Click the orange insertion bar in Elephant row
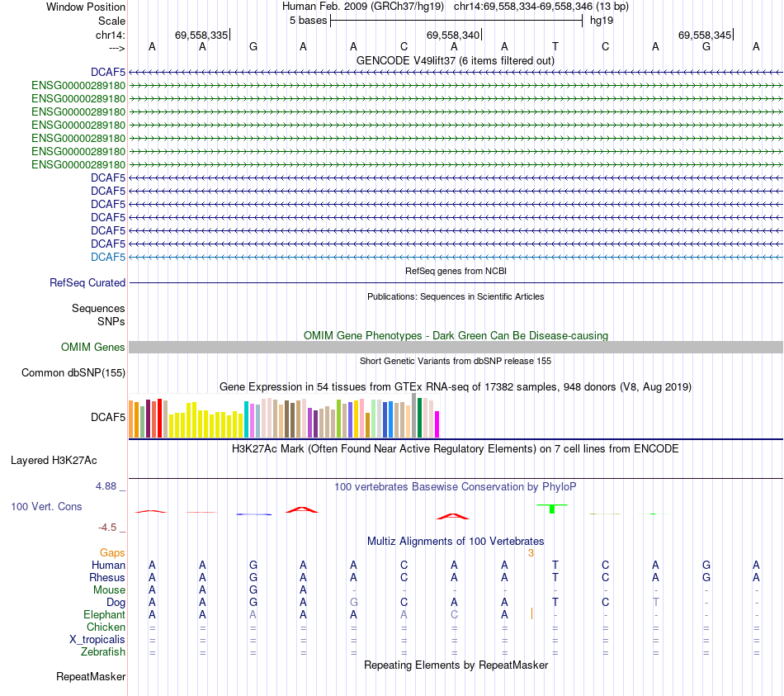Screen dimensions: 784x696 click(x=531, y=613)
